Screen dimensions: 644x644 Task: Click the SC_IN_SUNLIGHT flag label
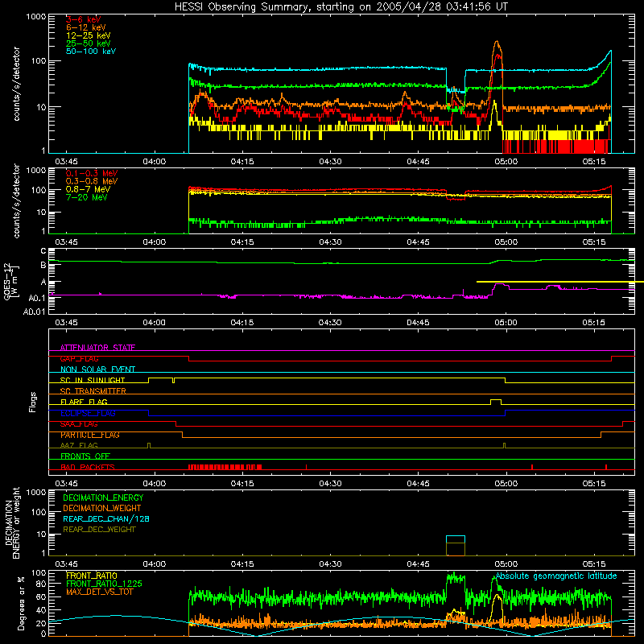coord(93,380)
